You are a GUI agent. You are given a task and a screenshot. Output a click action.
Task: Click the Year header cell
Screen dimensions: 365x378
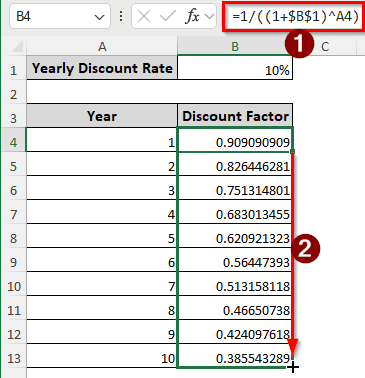point(102,116)
